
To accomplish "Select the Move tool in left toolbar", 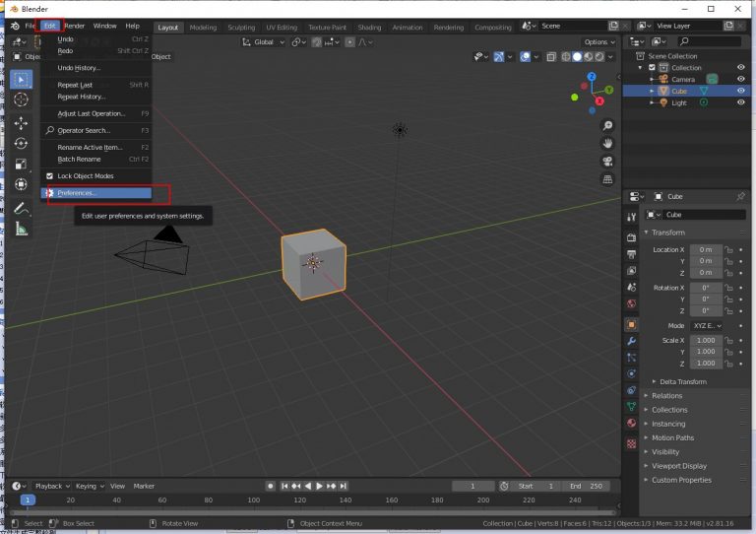I will tap(21, 123).
